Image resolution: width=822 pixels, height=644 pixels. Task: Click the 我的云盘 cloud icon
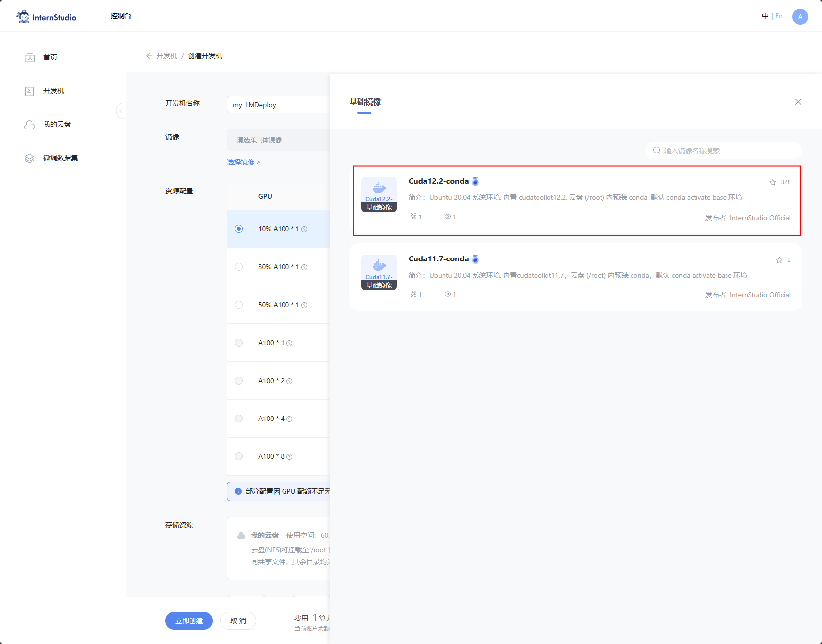tap(30, 125)
